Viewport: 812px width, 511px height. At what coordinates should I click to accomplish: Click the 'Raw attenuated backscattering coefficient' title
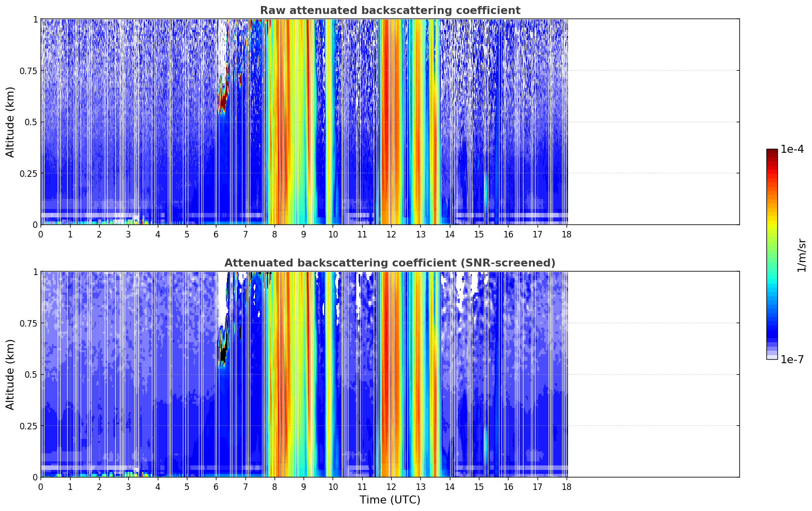[x=390, y=11]
